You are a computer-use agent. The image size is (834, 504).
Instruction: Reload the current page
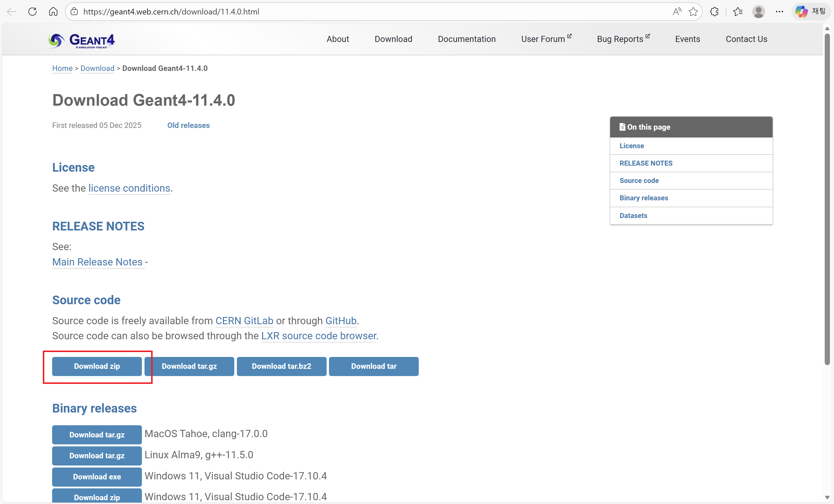[32, 12]
